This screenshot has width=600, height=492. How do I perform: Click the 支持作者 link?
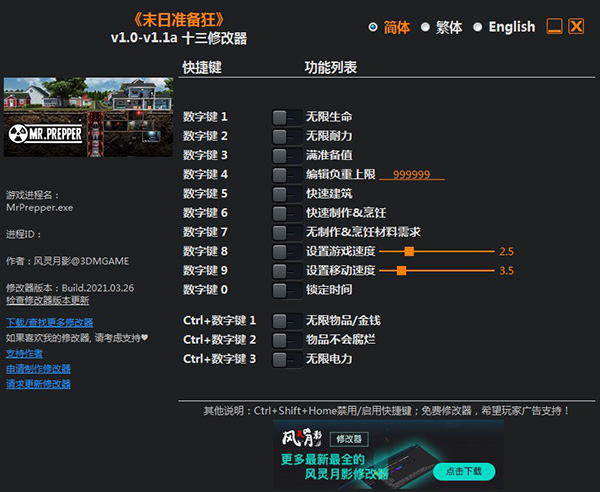(24, 354)
